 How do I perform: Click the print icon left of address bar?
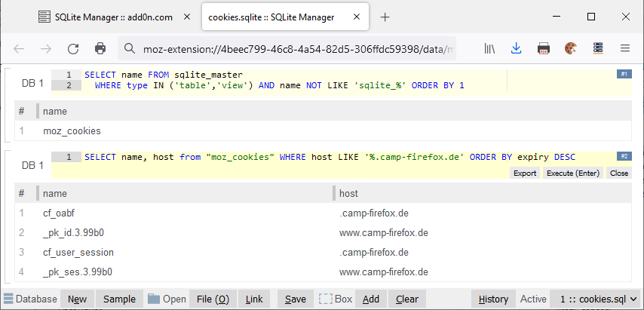coord(100,48)
